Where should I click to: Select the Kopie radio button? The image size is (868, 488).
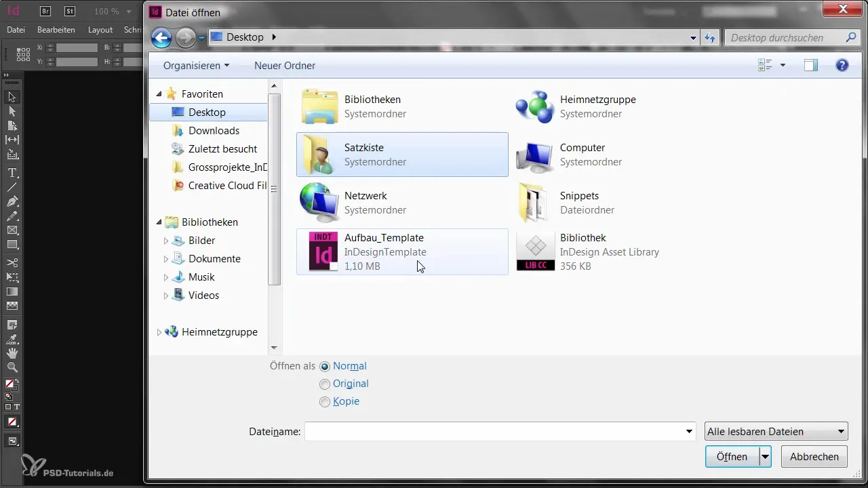coord(325,402)
